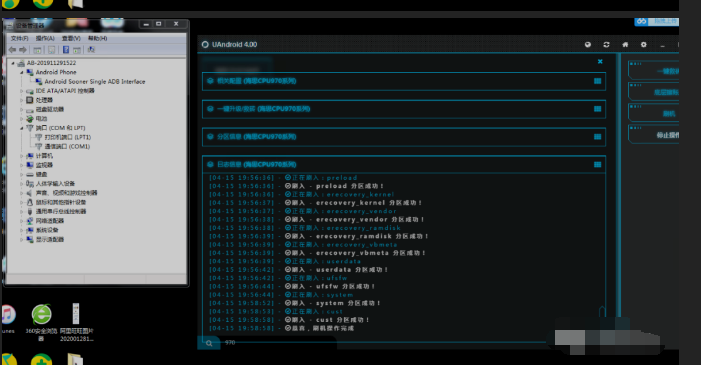Click the grid icon on 日志信息 section
701x365 pixels.
[597, 164]
